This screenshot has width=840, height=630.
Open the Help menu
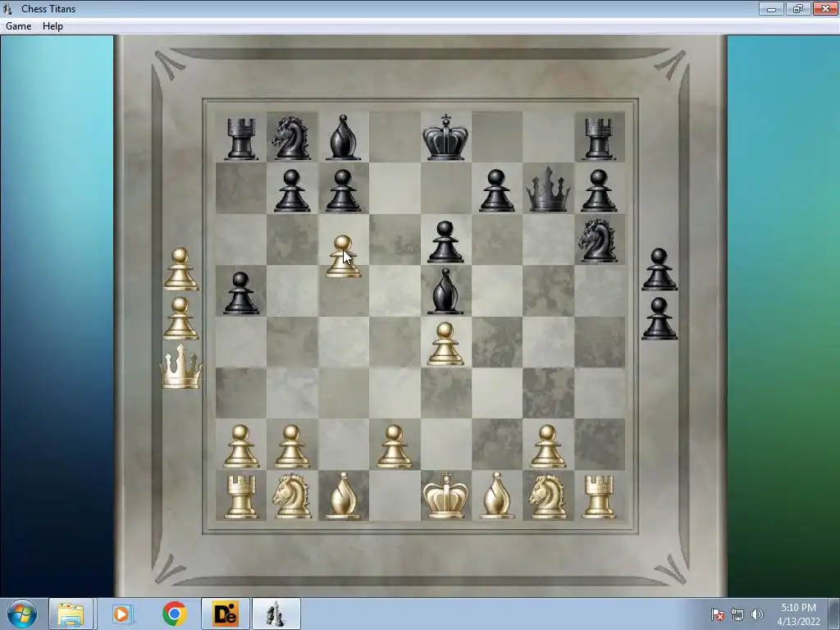click(x=52, y=25)
